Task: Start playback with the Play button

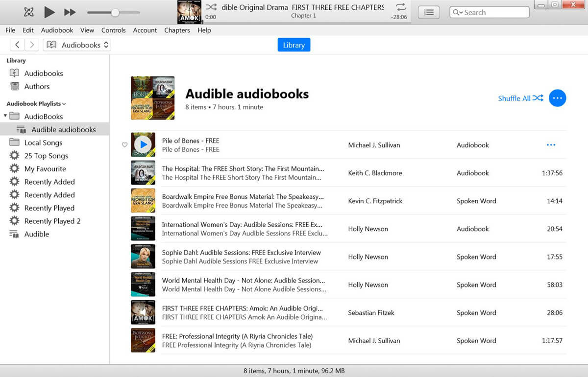Action: click(49, 12)
